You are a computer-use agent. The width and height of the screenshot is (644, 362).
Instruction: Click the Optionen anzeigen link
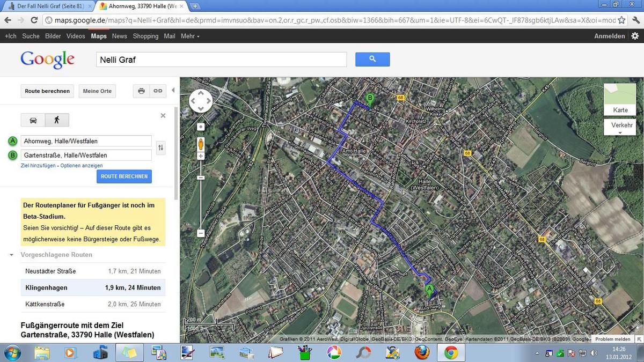pos(82,166)
